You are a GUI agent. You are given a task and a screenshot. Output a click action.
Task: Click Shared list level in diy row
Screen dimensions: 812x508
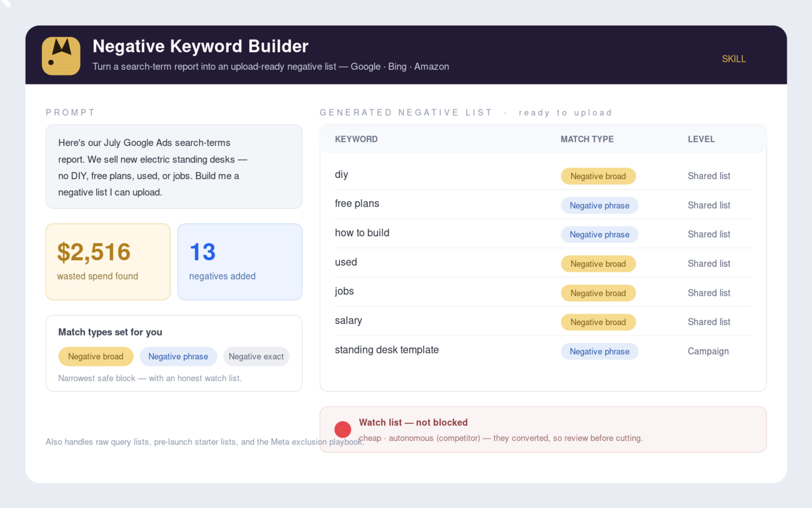pos(709,176)
